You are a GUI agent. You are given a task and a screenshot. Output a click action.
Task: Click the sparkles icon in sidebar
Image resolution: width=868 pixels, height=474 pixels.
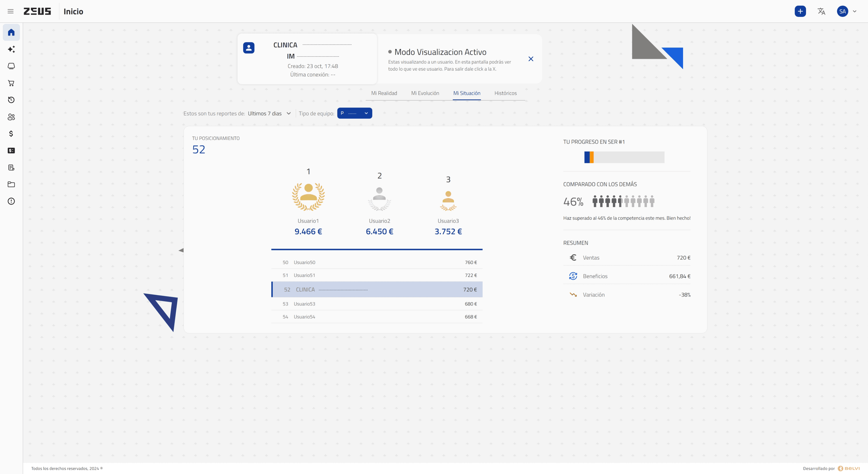click(x=11, y=49)
